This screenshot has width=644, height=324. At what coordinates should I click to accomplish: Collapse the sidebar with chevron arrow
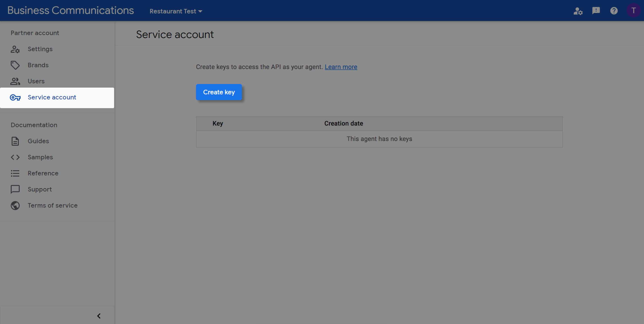[x=99, y=316]
